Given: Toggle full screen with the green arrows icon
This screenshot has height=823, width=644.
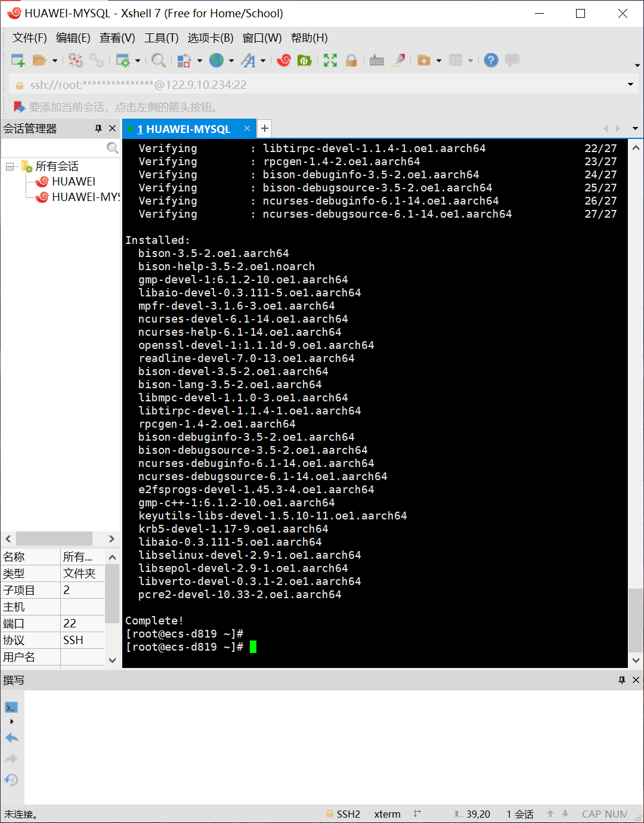Looking at the screenshot, I should (330, 60).
